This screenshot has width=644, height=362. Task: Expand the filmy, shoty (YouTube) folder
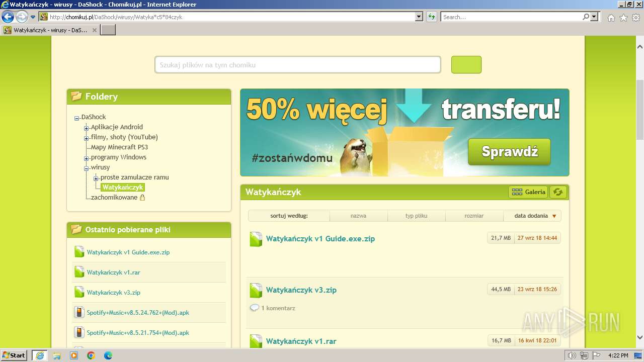click(87, 138)
